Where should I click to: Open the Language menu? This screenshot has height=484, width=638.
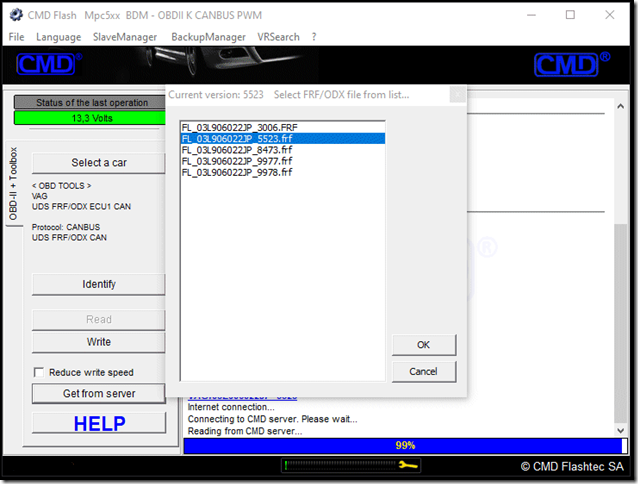click(59, 37)
